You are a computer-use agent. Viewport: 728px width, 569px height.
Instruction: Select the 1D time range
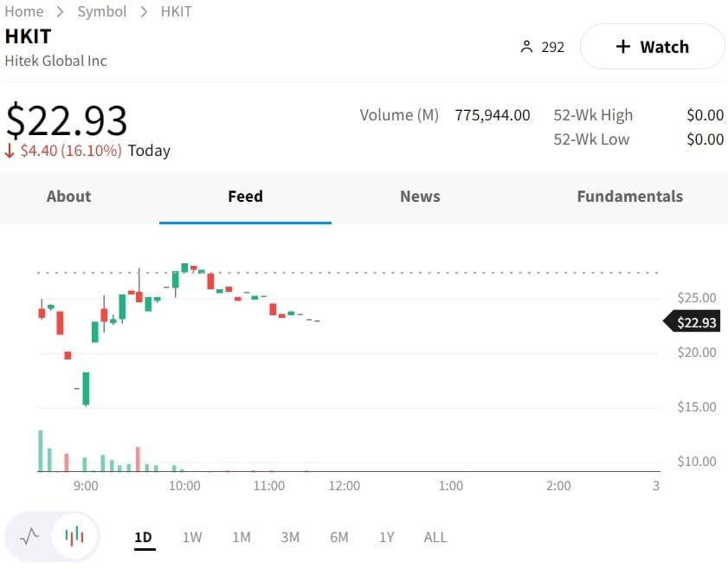[143, 537]
